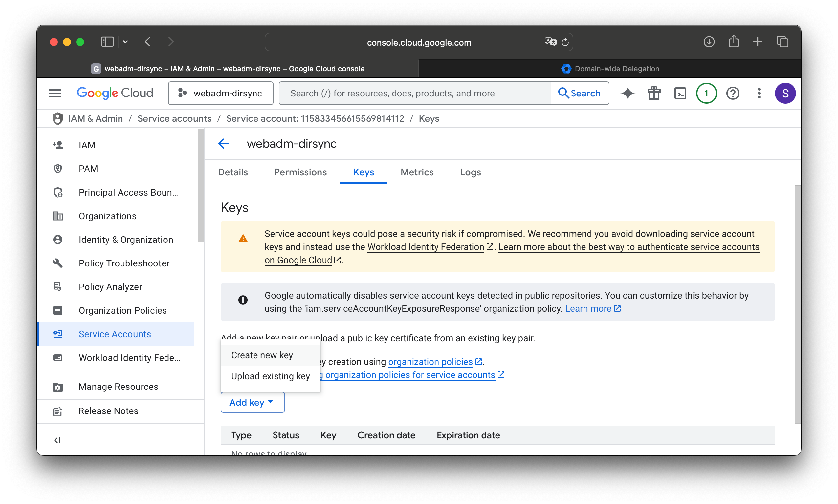
Task: Click the Google Cloud logo
Action: click(x=115, y=93)
